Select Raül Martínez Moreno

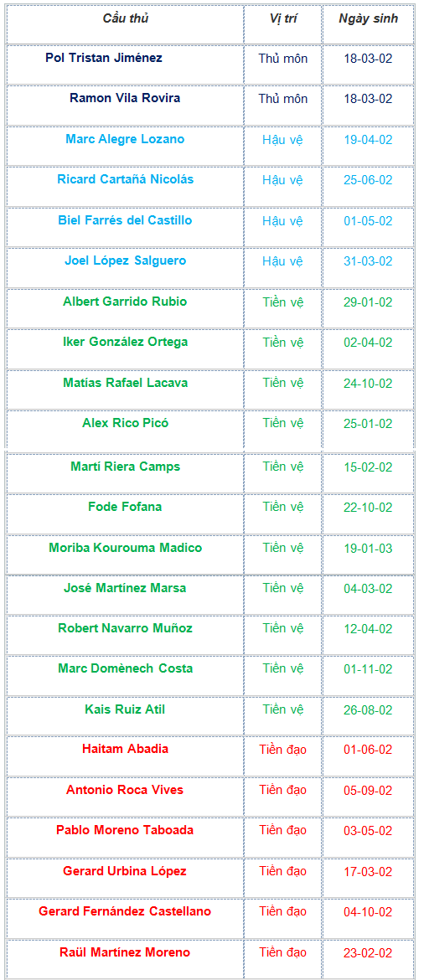(125, 953)
